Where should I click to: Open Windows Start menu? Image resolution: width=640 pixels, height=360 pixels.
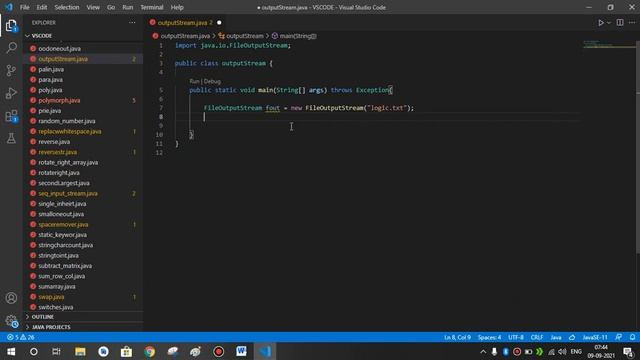click(11, 351)
